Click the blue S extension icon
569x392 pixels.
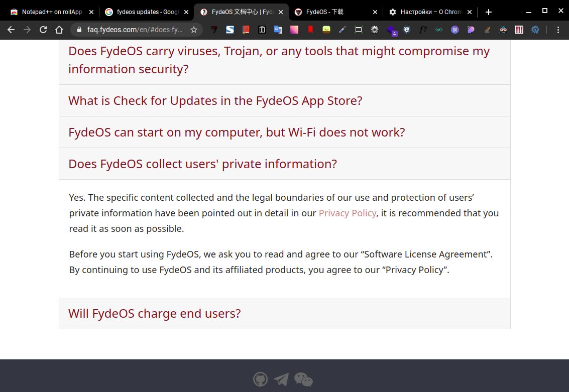click(230, 30)
